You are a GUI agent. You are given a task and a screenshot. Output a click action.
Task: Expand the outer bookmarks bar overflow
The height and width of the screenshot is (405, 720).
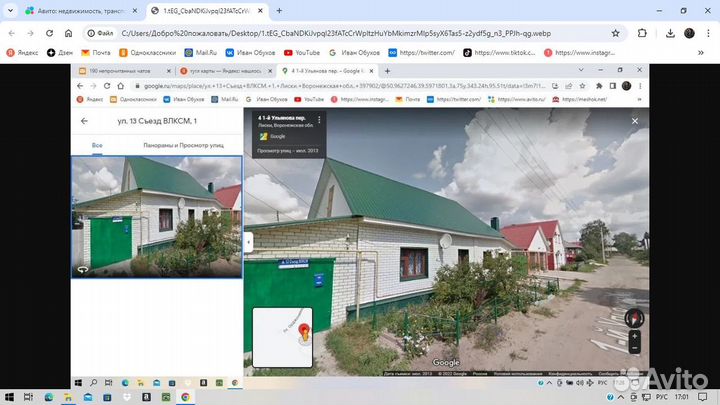point(701,53)
